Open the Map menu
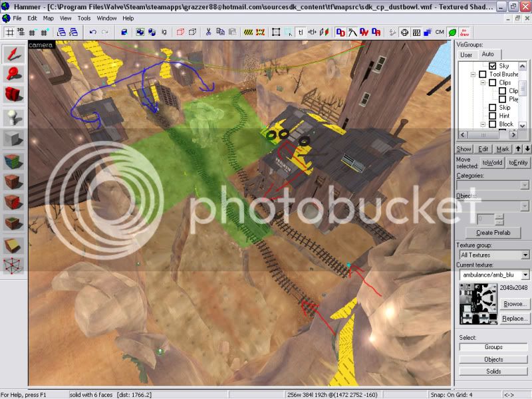The width and height of the screenshot is (532, 399). coord(48,18)
